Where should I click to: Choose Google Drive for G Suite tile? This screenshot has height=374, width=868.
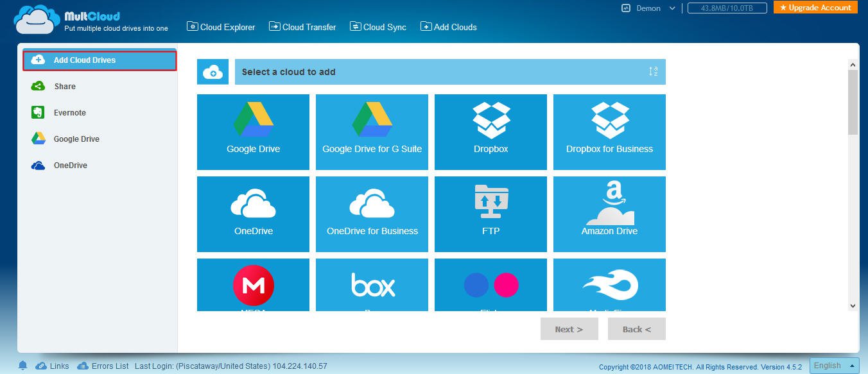pyautogui.click(x=372, y=132)
